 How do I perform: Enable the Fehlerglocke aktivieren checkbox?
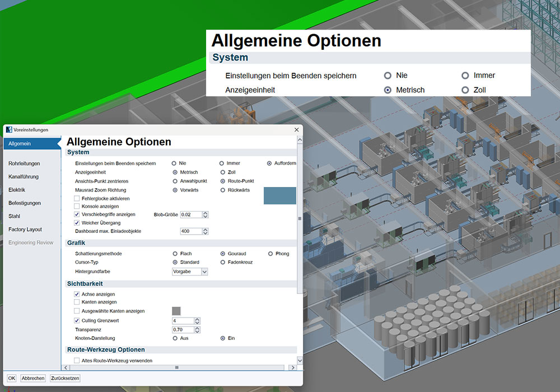pyautogui.click(x=77, y=198)
